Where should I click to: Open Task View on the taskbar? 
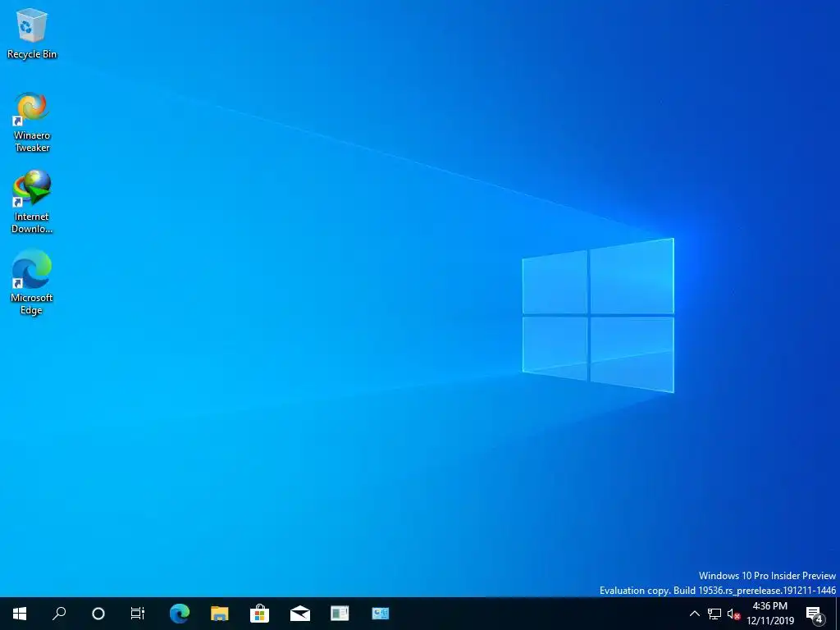[138, 614]
